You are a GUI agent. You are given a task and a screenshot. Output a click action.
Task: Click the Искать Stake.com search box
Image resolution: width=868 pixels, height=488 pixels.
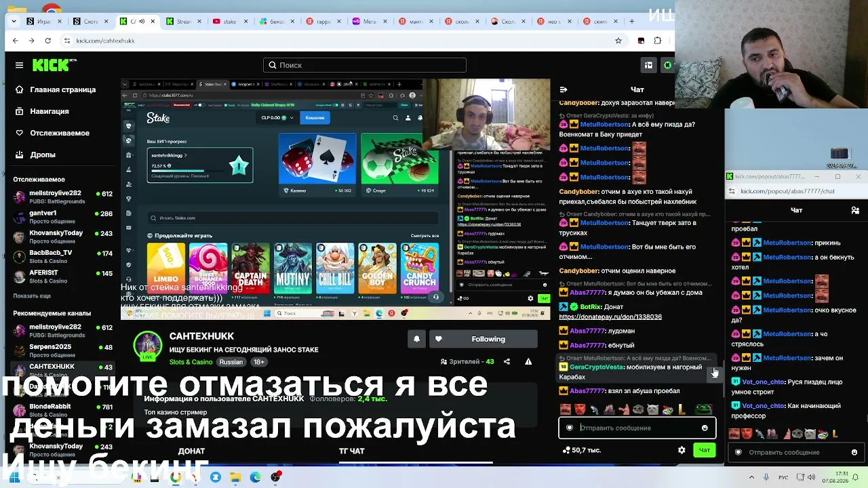click(x=293, y=218)
